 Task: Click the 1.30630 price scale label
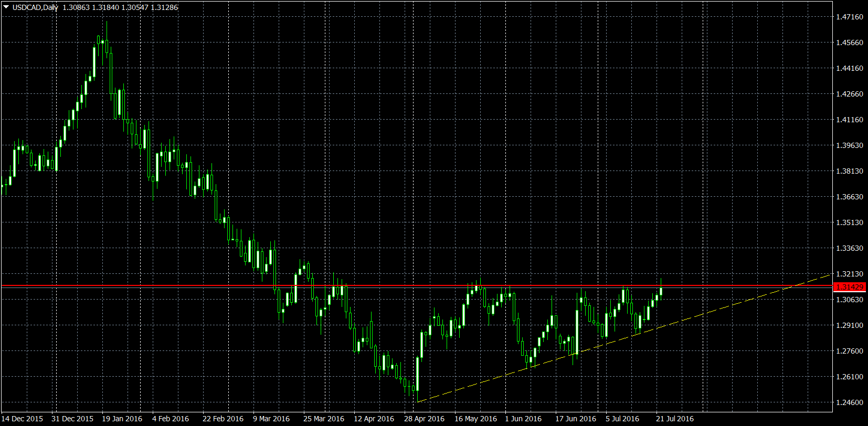pos(849,300)
